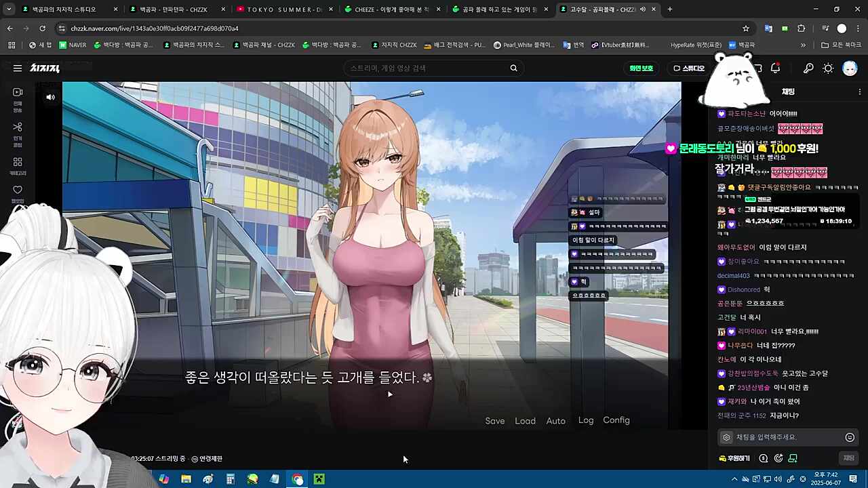
Task: Open the 번역 bookmark
Action: (x=573, y=45)
